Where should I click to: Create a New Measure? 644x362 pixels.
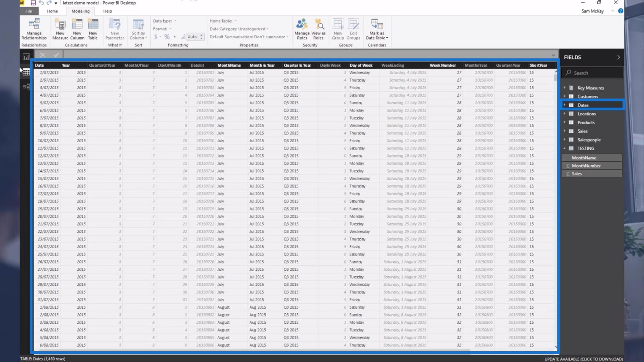pos(60,29)
